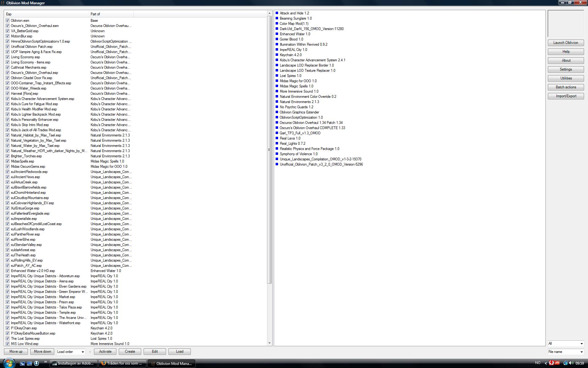Disable VA_BetterGold.esp plugin checkbox
The image size is (588, 368).
point(7,31)
